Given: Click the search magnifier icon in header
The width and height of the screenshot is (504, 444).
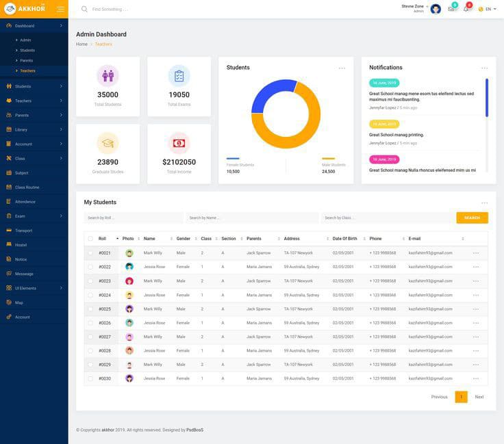Looking at the screenshot, I should pyautogui.click(x=84, y=10).
